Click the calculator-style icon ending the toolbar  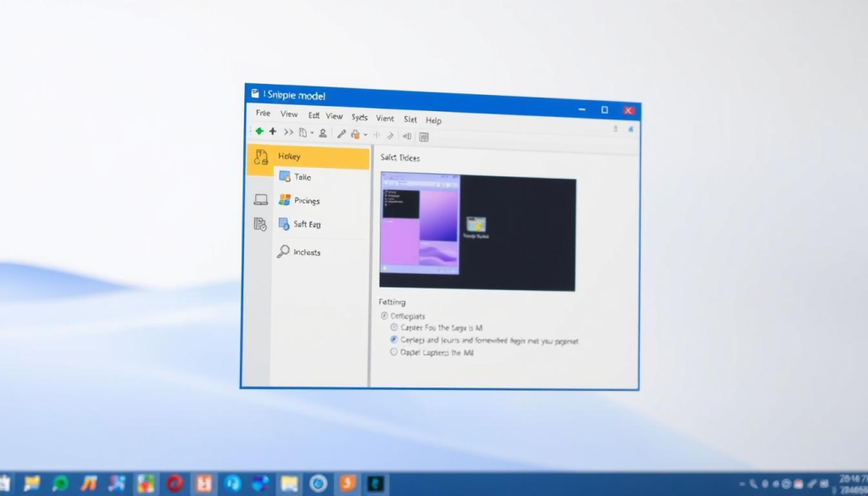click(x=424, y=137)
